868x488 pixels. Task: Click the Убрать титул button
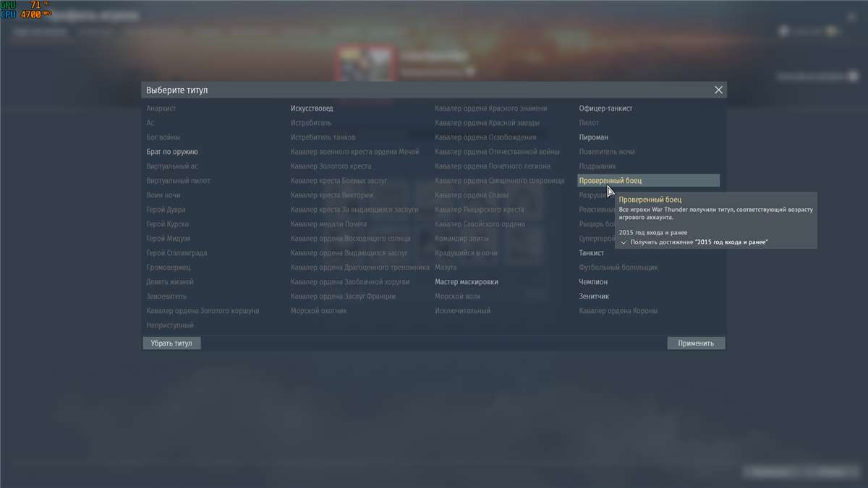(171, 343)
